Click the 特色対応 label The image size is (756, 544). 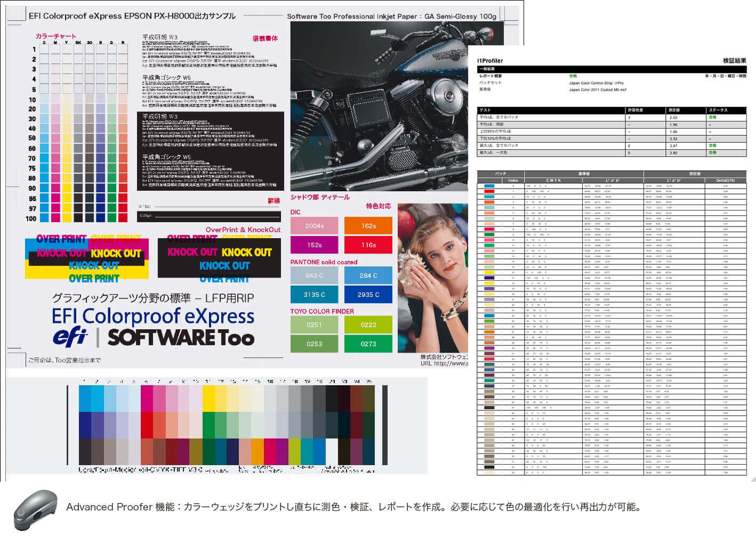coord(379,206)
